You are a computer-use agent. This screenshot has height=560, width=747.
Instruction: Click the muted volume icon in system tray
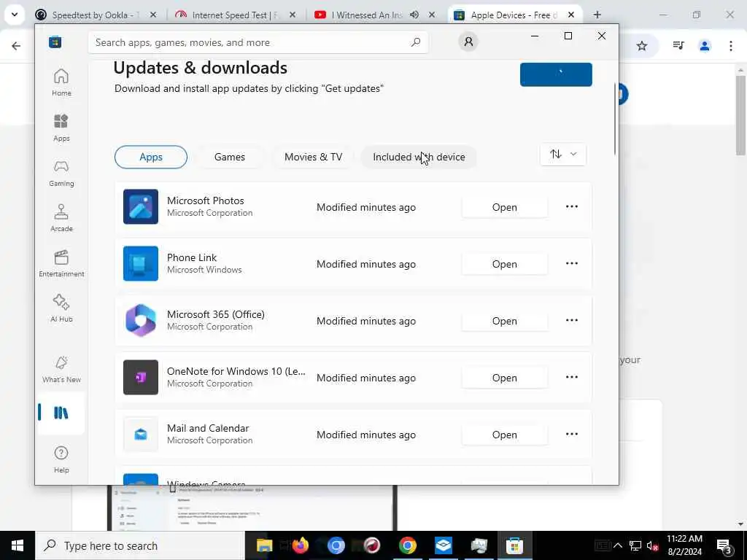[x=652, y=545]
